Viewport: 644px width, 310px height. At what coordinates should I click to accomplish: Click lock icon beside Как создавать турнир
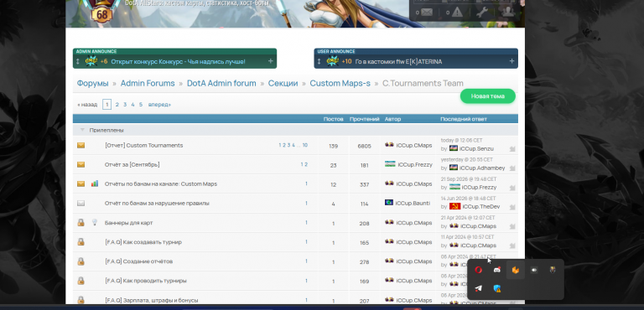tap(80, 242)
